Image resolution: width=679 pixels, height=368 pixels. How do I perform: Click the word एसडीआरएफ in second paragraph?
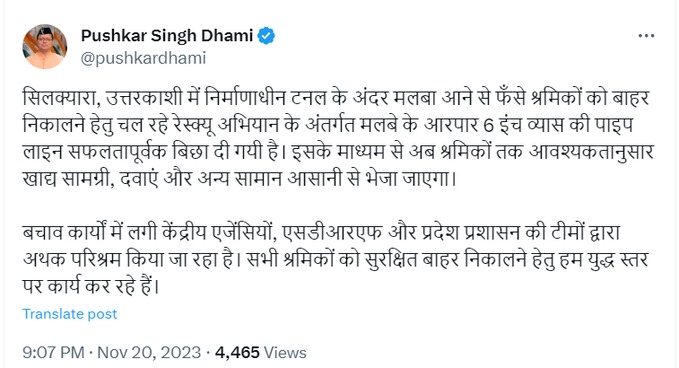[x=332, y=233]
